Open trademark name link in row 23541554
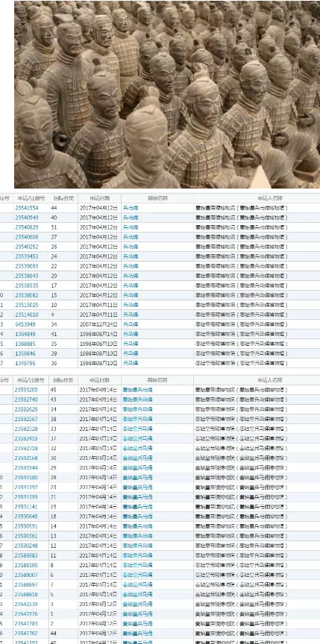The height and width of the screenshot is (644, 320). (x=131, y=208)
